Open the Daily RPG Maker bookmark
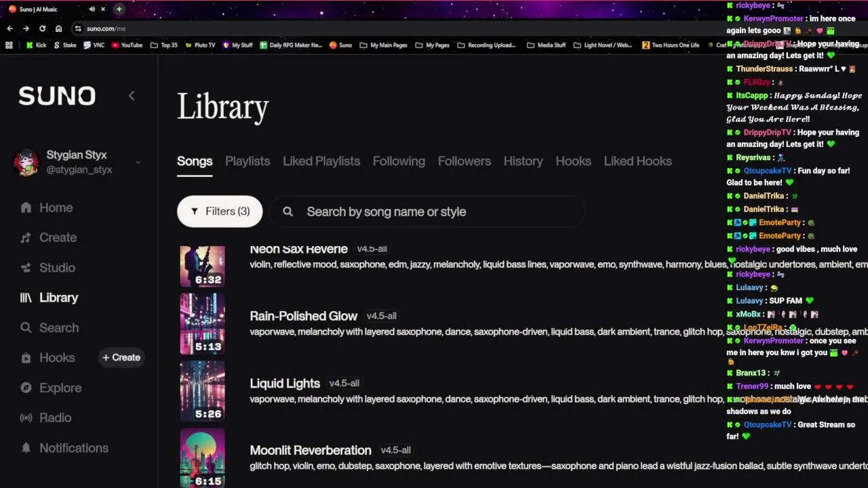The height and width of the screenshot is (488, 868). (291, 45)
